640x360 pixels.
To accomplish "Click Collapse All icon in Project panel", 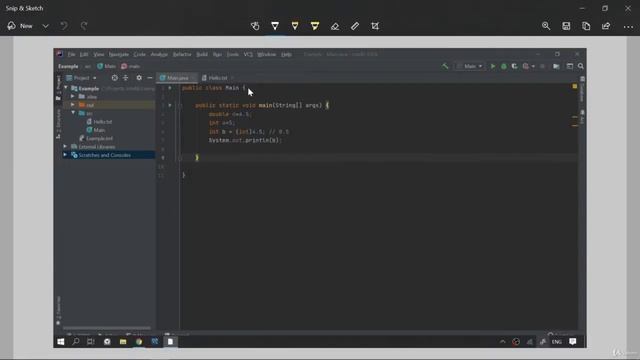I will 126,78.
